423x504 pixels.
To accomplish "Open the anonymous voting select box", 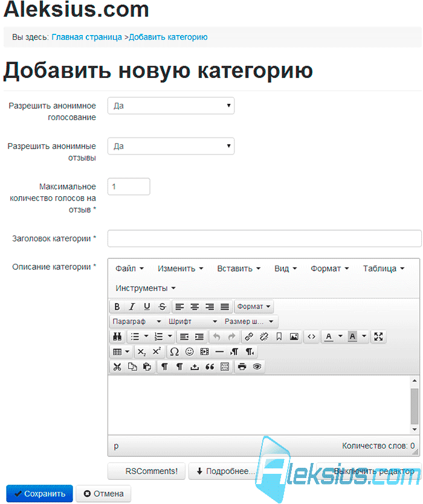I will coord(171,106).
